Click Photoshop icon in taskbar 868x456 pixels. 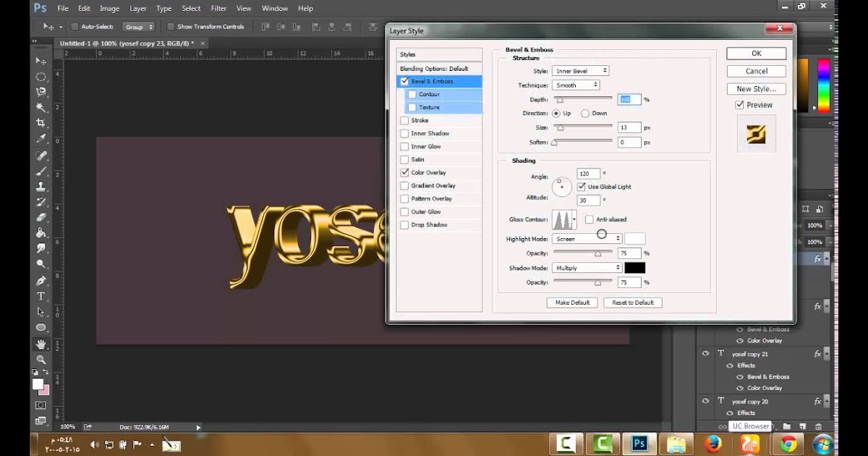coord(639,444)
